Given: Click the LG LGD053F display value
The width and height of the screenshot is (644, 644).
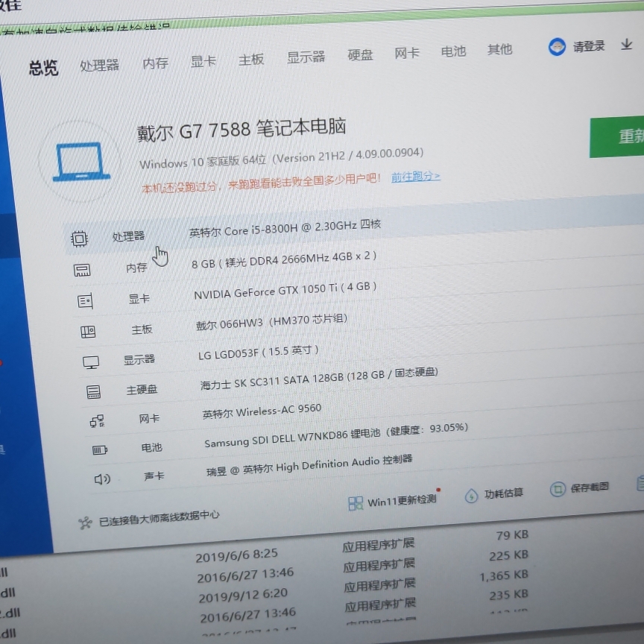Looking at the screenshot, I should click(x=259, y=353).
